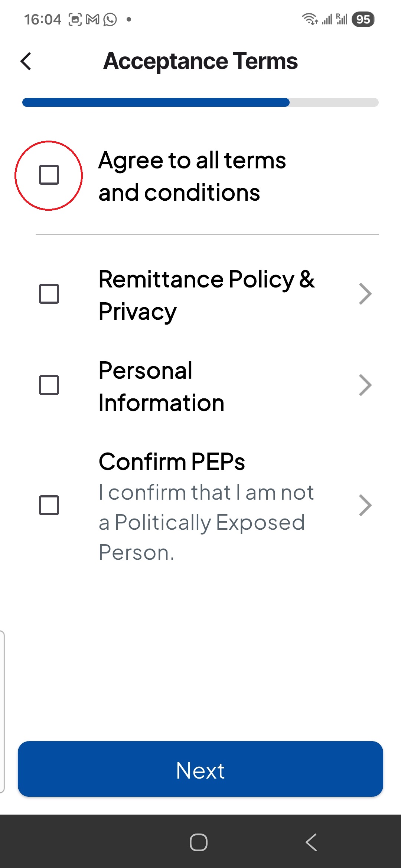
Task: Open the Personal Information item text
Action: pos(162,386)
